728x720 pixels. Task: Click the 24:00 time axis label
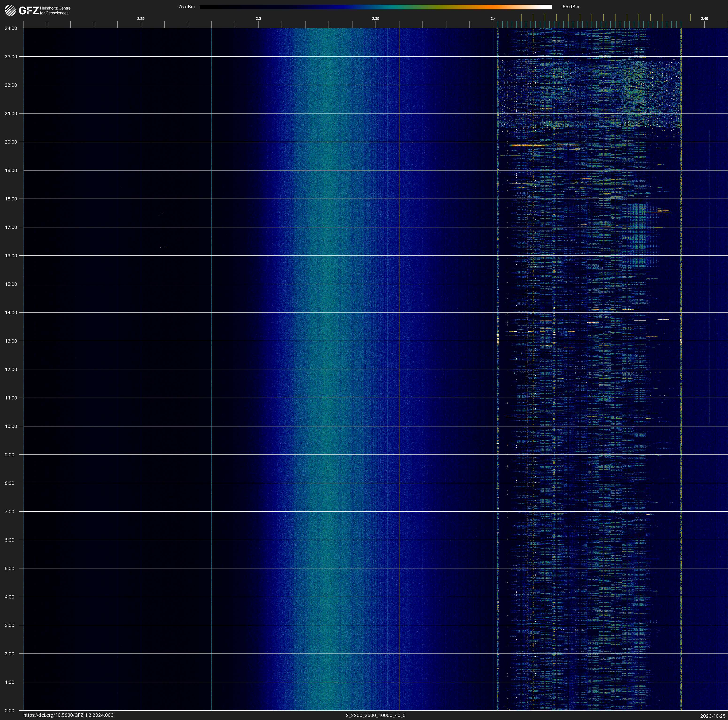coord(11,28)
